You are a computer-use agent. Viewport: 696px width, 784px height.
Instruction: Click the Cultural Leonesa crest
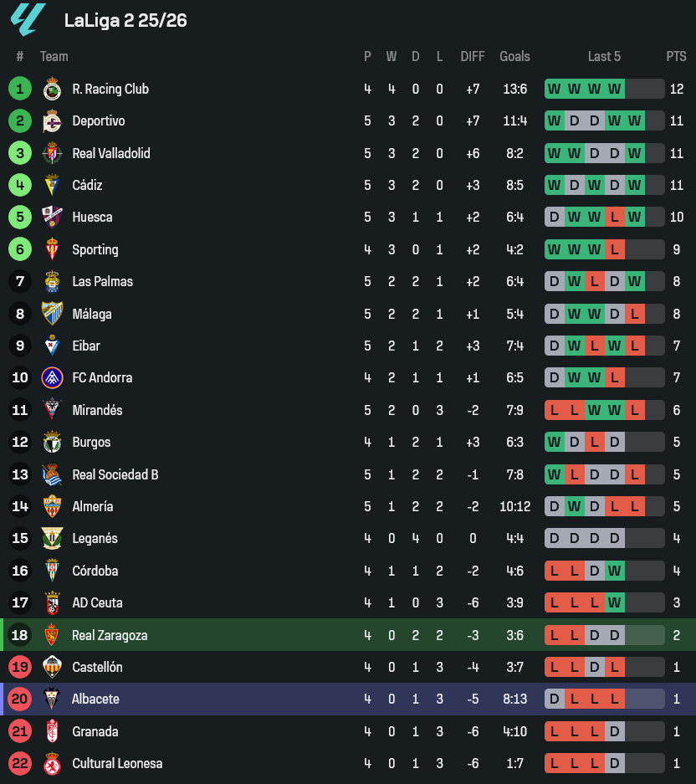tap(52, 764)
